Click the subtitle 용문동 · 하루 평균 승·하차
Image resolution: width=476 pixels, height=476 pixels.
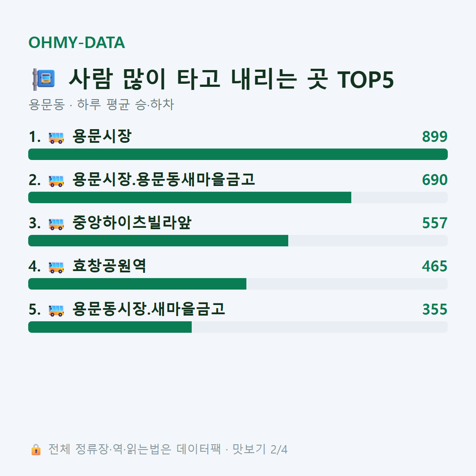pyautogui.click(x=101, y=105)
